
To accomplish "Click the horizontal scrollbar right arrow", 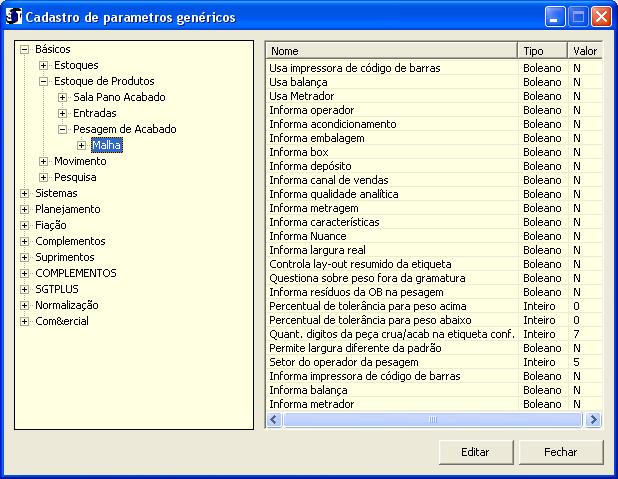I will [593, 420].
